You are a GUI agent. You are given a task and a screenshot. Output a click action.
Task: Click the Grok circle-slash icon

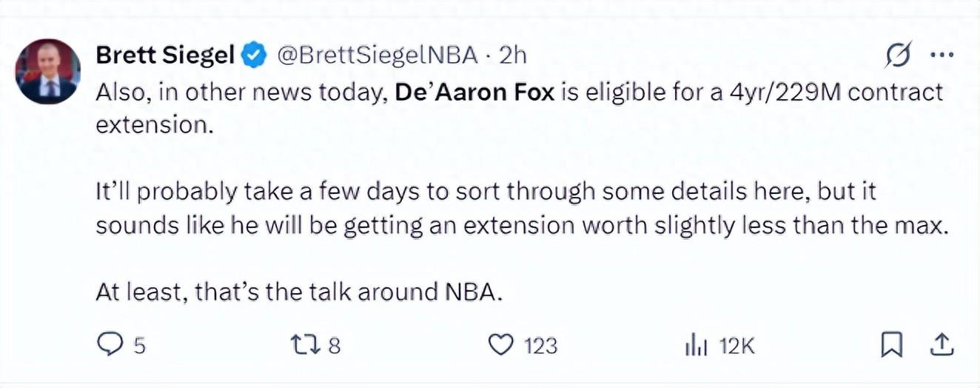click(x=898, y=55)
